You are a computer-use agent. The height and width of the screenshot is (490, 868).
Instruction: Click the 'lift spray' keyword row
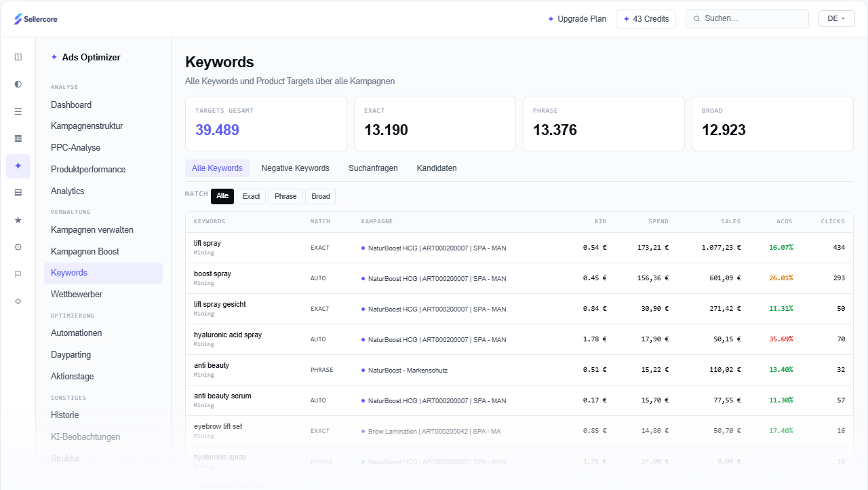pos(519,248)
